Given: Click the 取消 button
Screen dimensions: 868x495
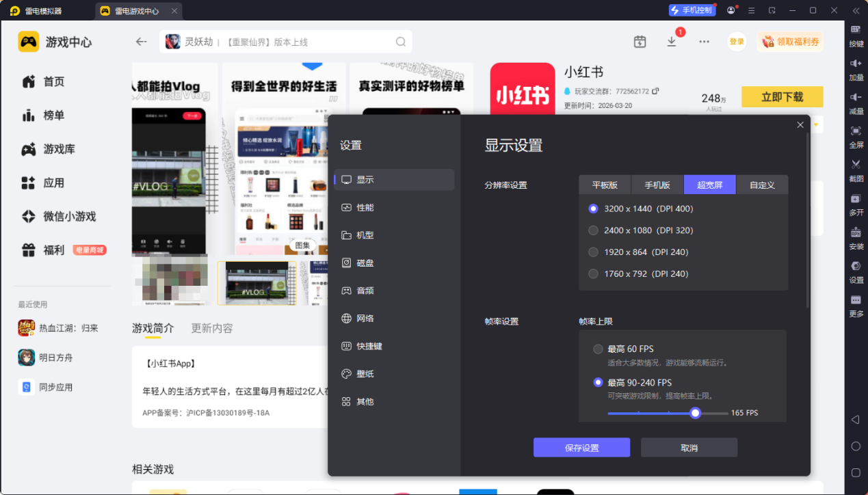Looking at the screenshot, I should [689, 448].
